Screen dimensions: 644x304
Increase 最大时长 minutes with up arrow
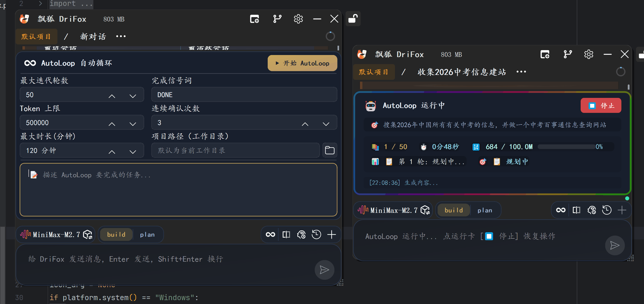(x=112, y=152)
